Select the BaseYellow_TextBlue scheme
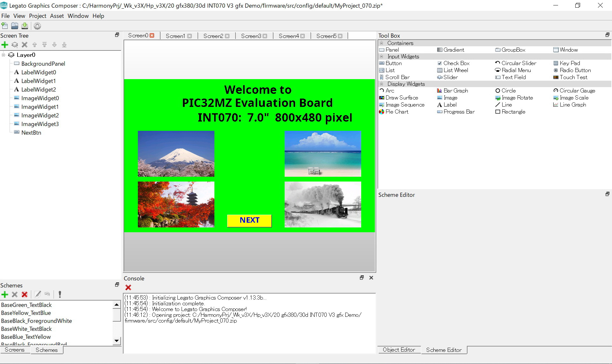612x364 pixels. tap(26, 313)
